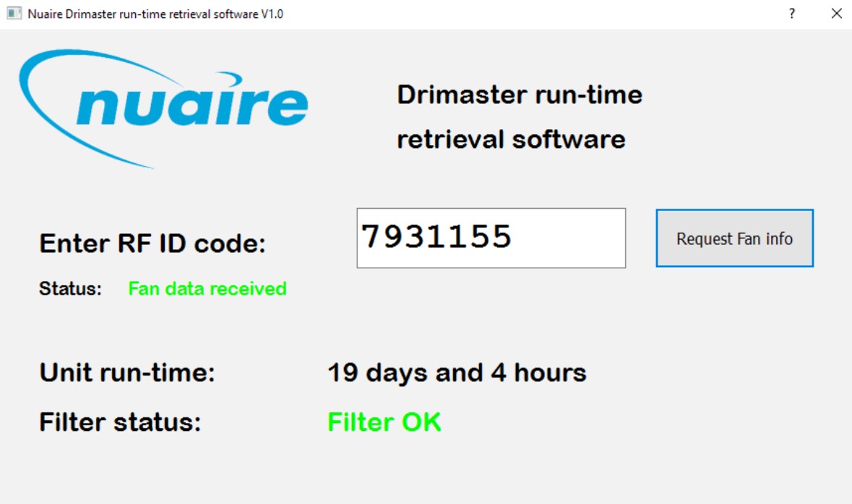
Task: Click the question mark help button
Action: pos(792,14)
